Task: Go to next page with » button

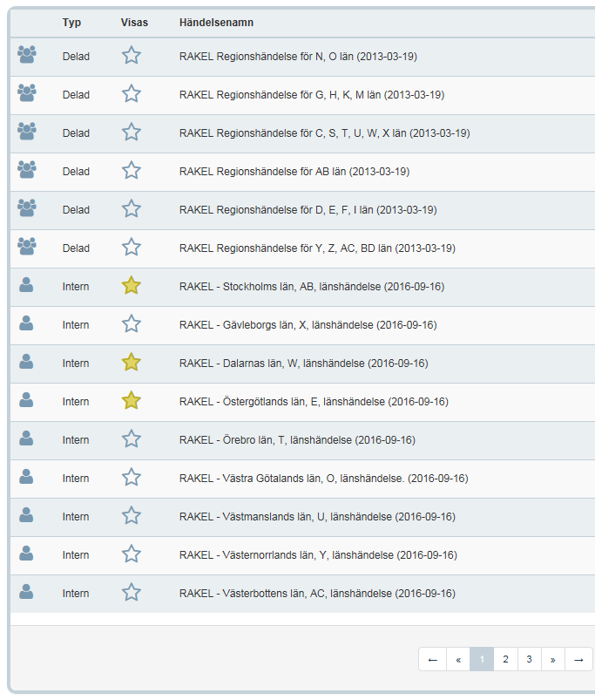Action: coord(552,659)
